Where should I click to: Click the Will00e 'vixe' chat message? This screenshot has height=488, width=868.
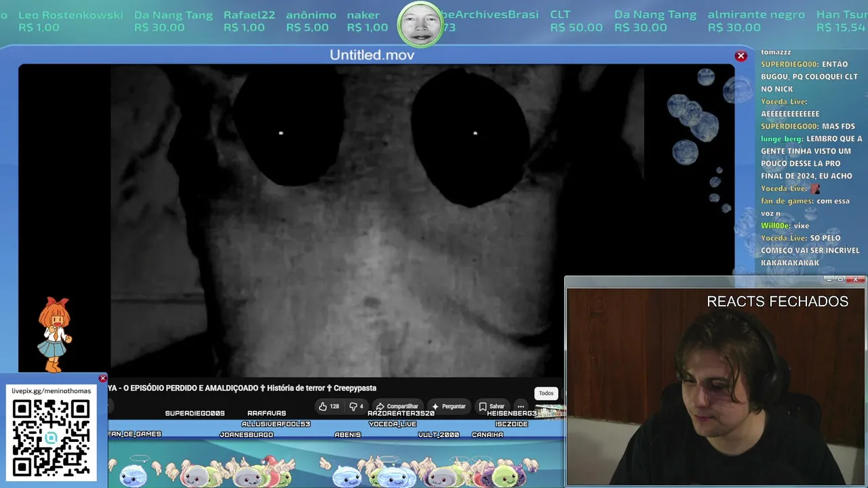[785, 226]
